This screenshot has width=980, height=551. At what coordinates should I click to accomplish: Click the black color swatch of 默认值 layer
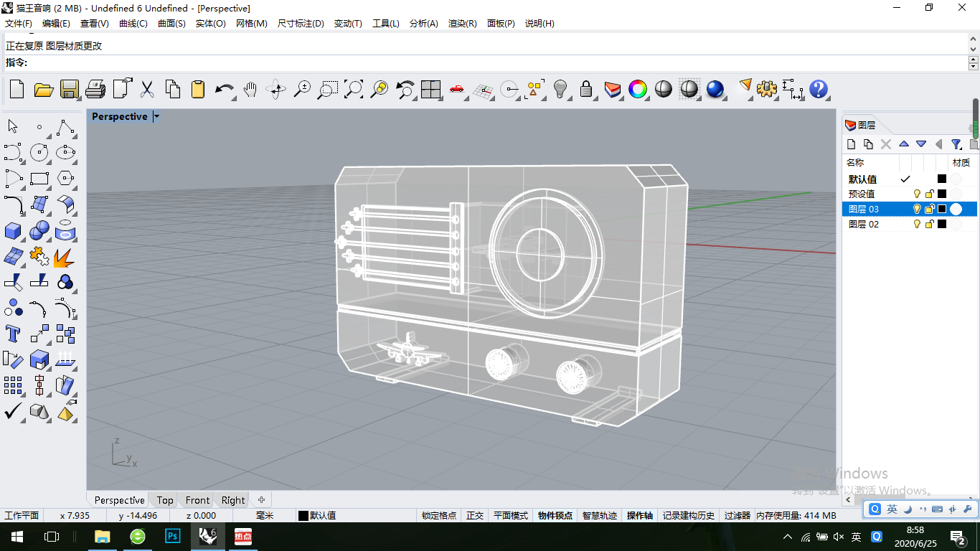click(x=942, y=179)
